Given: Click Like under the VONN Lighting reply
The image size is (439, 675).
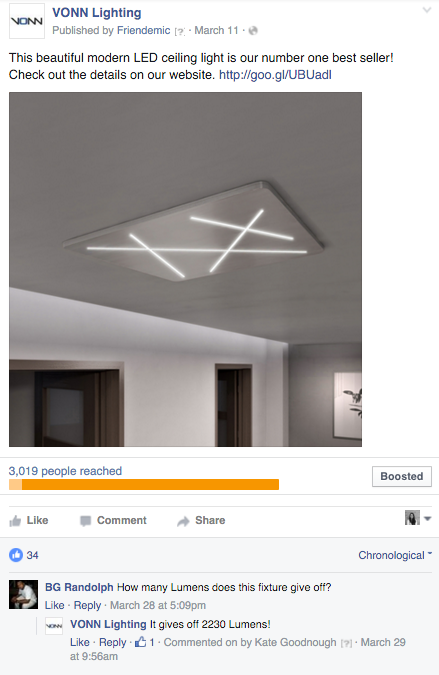Looking at the screenshot, I should point(80,642).
